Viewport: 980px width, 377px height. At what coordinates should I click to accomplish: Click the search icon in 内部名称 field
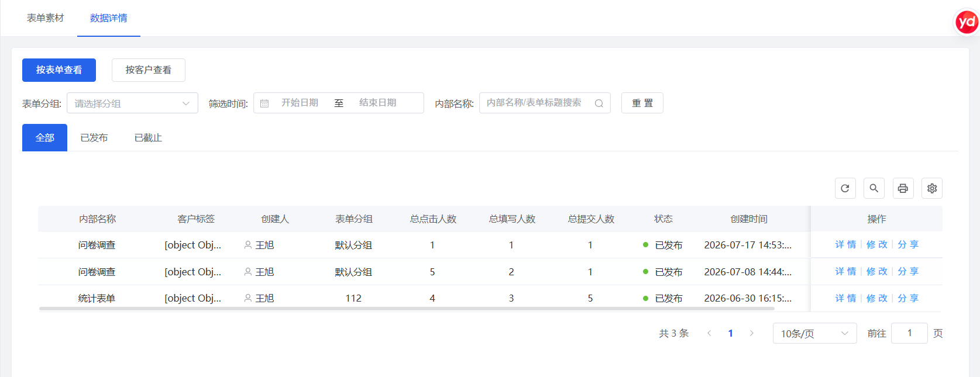pyautogui.click(x=599, y=103)
